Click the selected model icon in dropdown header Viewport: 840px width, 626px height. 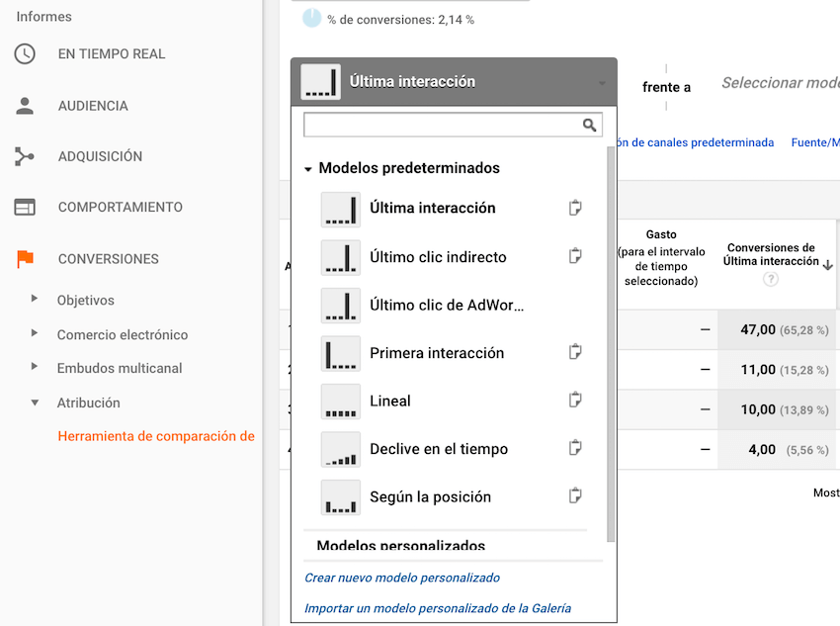coord(320,82)
